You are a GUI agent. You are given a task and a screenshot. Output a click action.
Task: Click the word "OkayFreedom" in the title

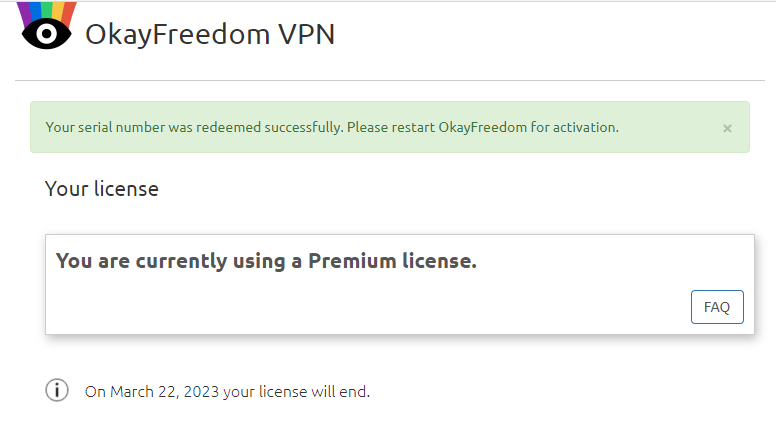(x=177, y=34)
